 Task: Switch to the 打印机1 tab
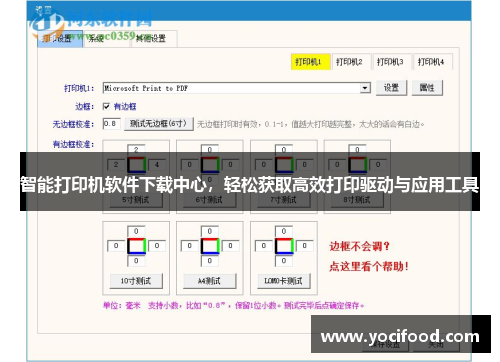pyautogui.click(x=310, y=62)
